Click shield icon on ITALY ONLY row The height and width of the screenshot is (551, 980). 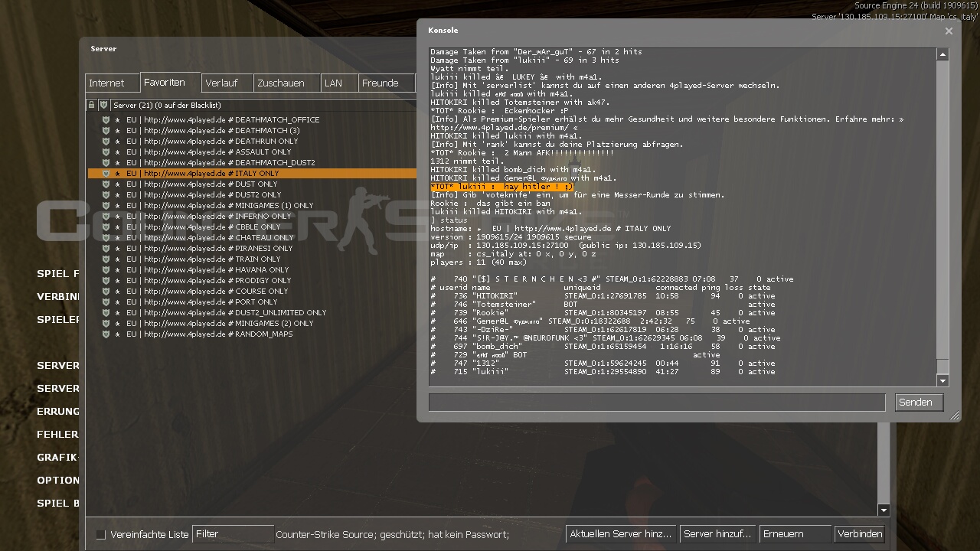[x=106, y=174]
